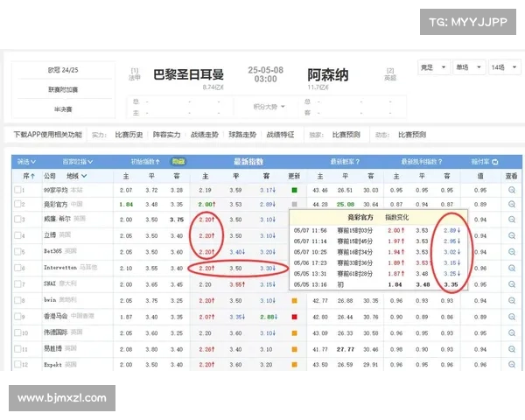Click the question mark beside 最新概率
Image resolution: width=525 pixels, height=420 pixels.
point(358,162)
